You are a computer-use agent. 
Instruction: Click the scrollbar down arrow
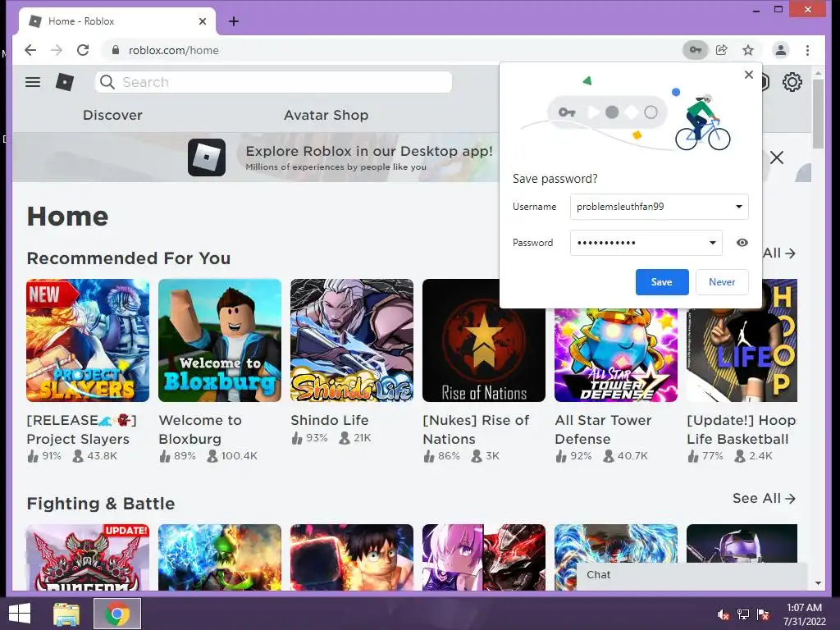(818, 583)
